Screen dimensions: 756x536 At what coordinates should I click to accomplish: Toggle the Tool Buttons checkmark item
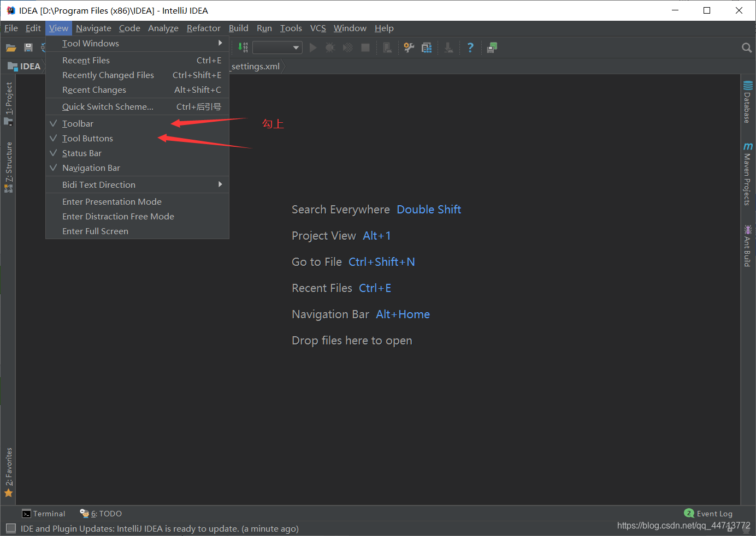click(x=137, y=139)
